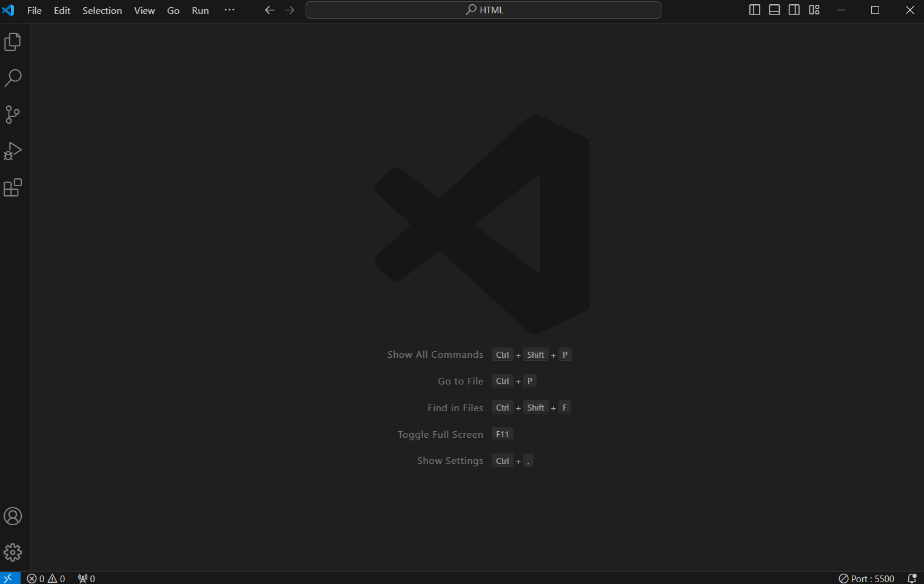Open the Go menu

(173, 10)
